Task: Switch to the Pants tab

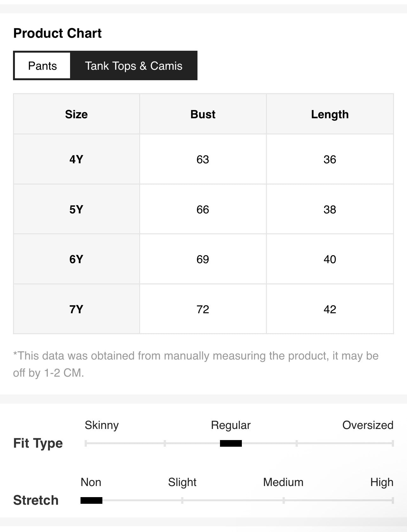Action: (x=42, y=66)
